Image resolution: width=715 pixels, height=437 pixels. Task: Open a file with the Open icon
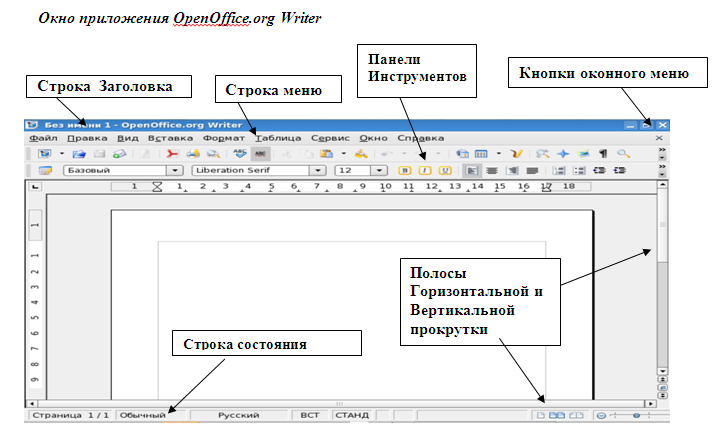[79, 154]
